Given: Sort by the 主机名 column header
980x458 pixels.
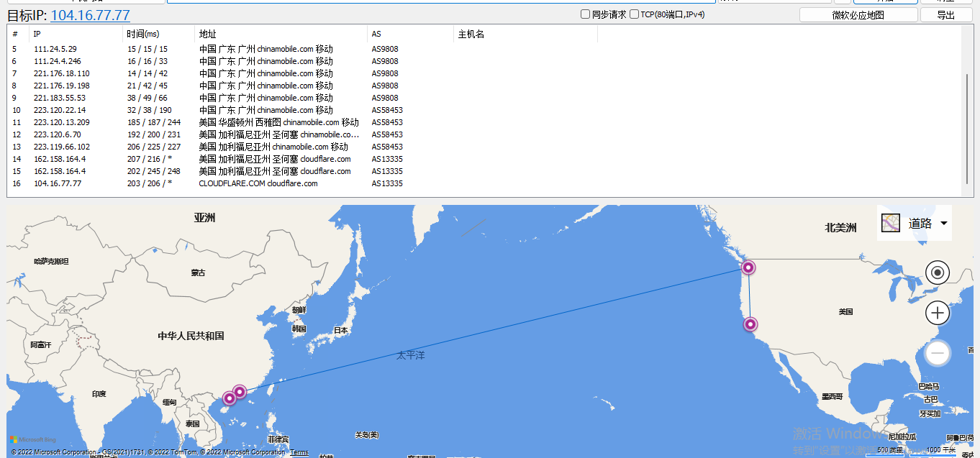Looking at the screenshot, I should point(525,34).
